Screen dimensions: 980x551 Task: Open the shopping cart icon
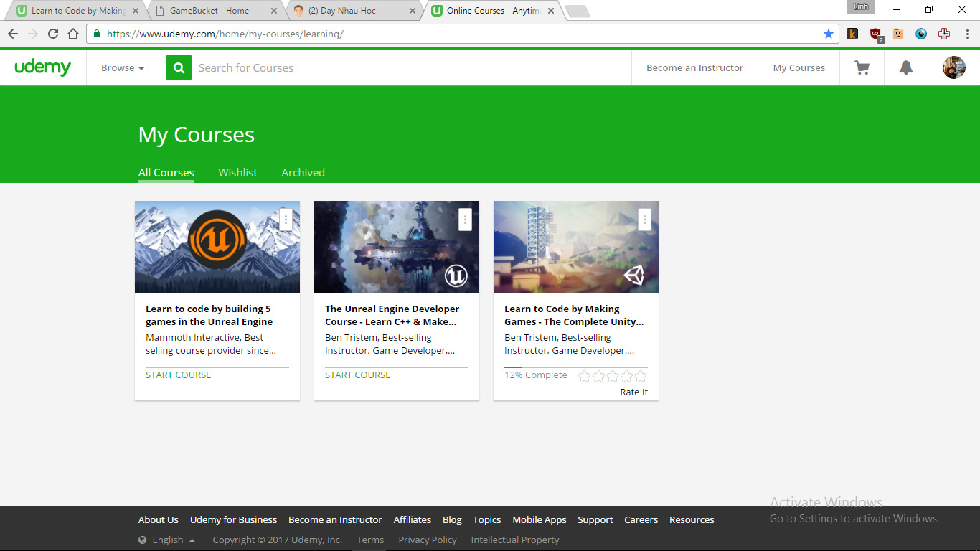(x=862, y=67)
